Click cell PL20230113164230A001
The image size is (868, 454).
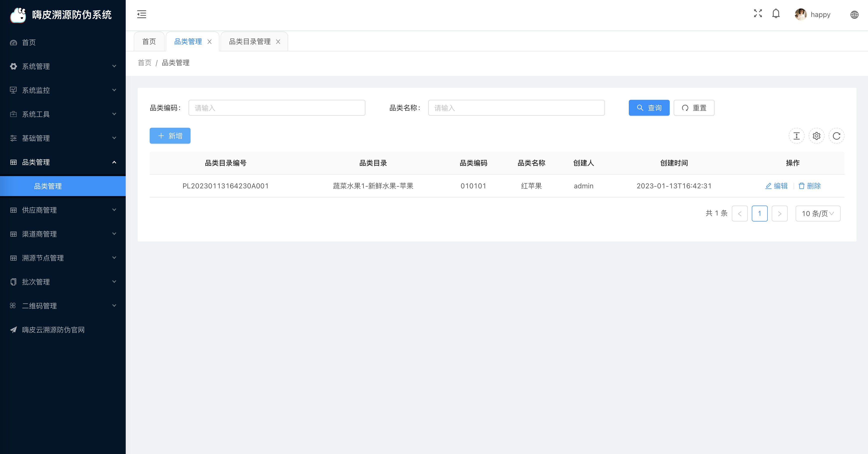tap(225, 186)
